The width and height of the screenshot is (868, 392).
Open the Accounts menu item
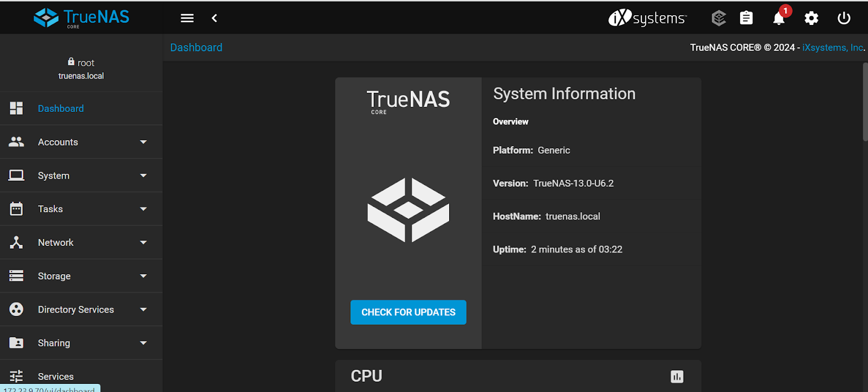click(81, 142)
